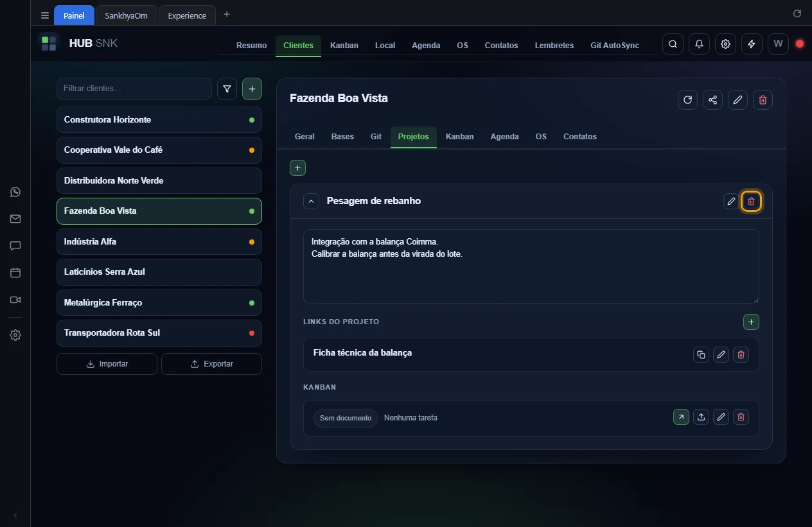
Task: Click the red status indicator in header
Action: coord(800,44)
